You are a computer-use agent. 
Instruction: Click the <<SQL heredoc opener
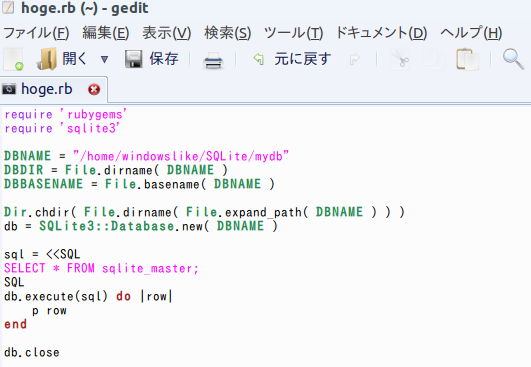[63, 254]
